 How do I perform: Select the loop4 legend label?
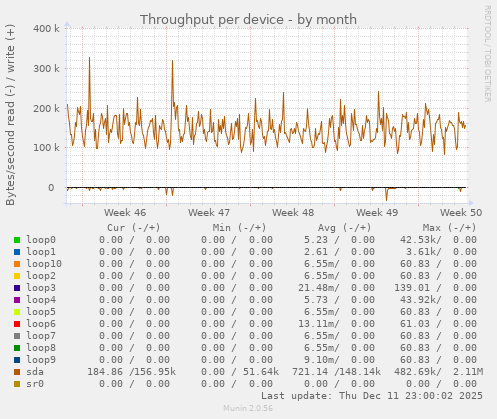tap(41, 300)
